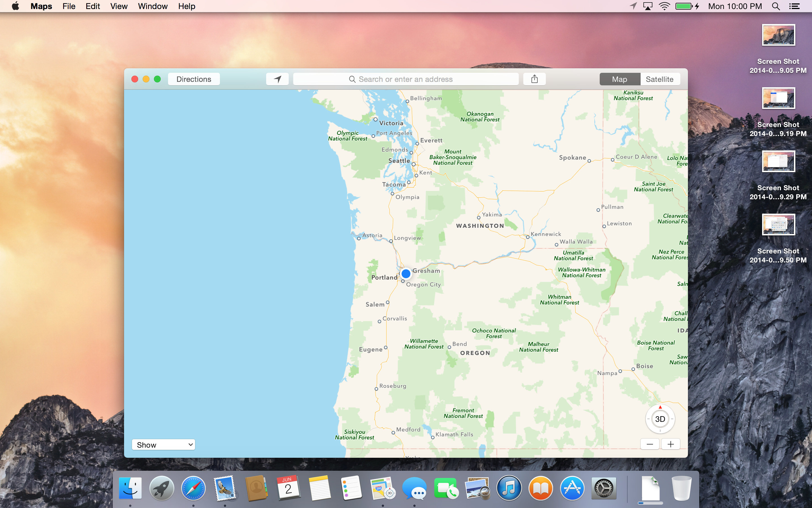
Task: Open the Trash in the Dock
Action: [x=681, y=488]
